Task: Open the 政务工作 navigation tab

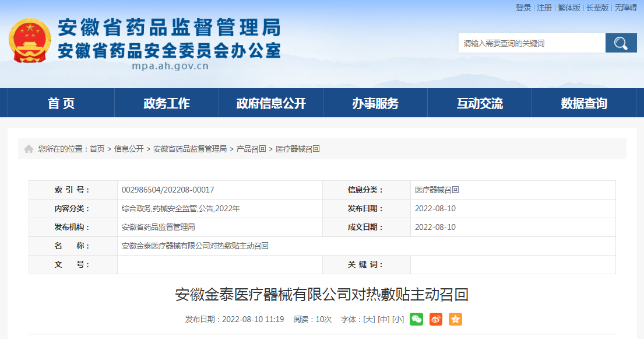Action: pyautogui.click(x=167, y=103)
